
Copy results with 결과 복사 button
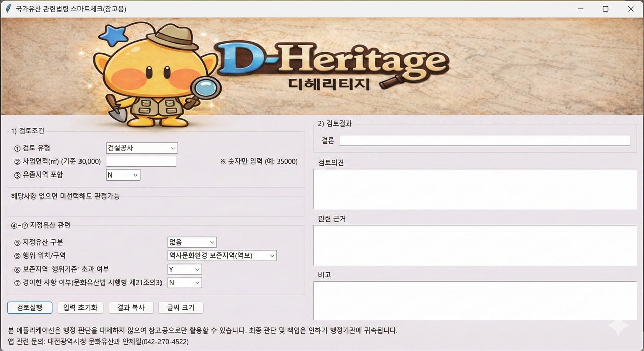click(x=131, y=308)
